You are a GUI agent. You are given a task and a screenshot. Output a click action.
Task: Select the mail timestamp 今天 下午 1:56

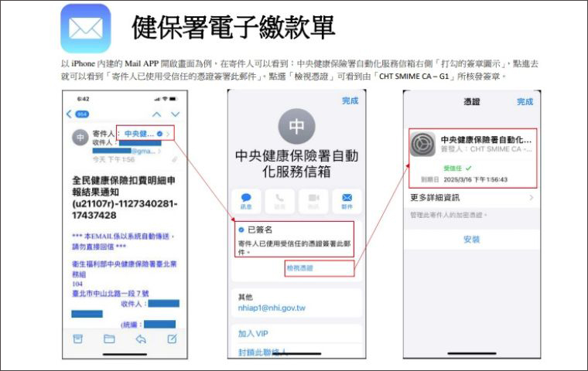tap(114, 160)
